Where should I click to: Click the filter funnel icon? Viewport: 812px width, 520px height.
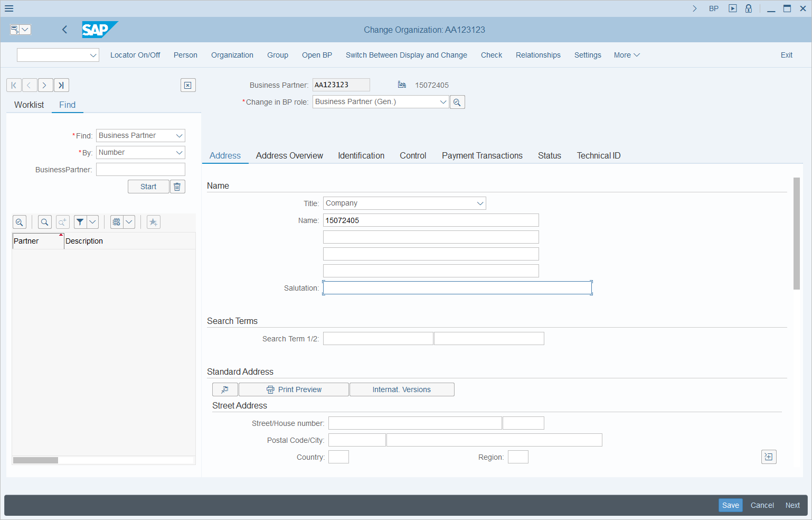pyautogui.click(x=80, y=222)
